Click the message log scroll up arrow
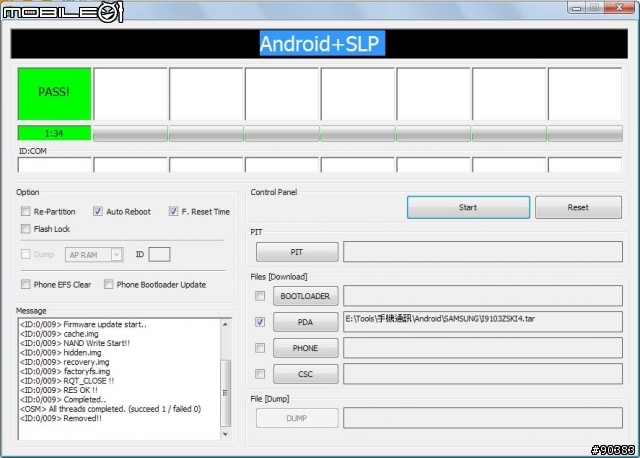640x458 pixels. (x=225, y=324)
